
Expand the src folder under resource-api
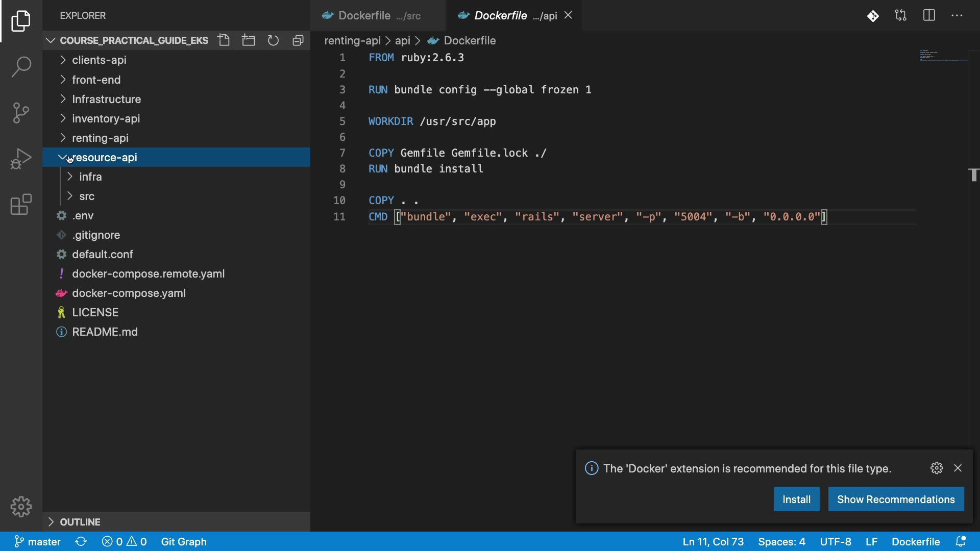point(87,196)
